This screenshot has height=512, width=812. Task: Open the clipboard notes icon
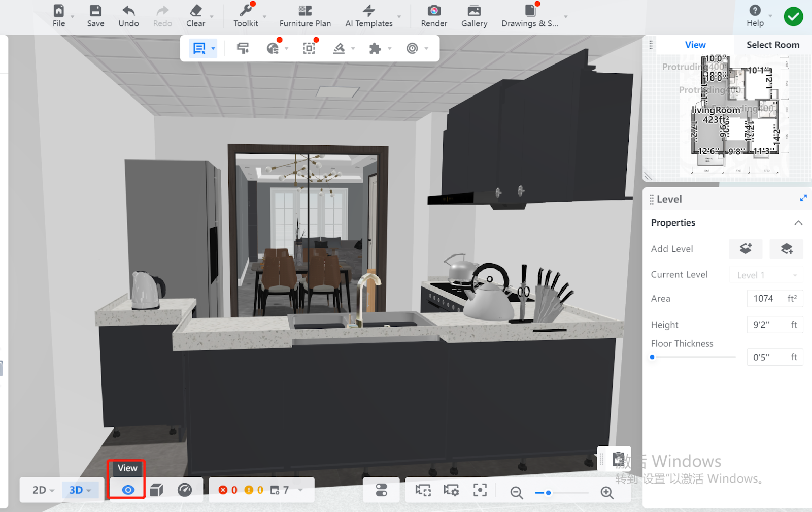pos(618,459)
